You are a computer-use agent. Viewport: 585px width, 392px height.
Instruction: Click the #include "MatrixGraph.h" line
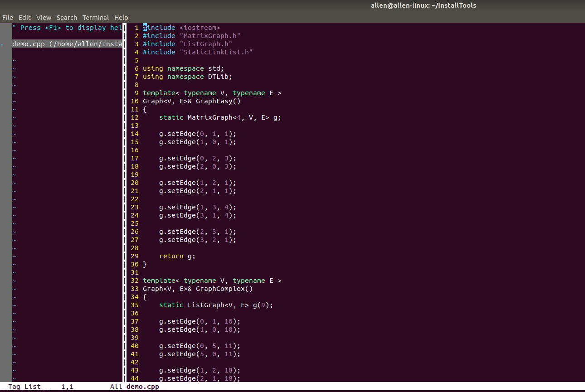191,36
